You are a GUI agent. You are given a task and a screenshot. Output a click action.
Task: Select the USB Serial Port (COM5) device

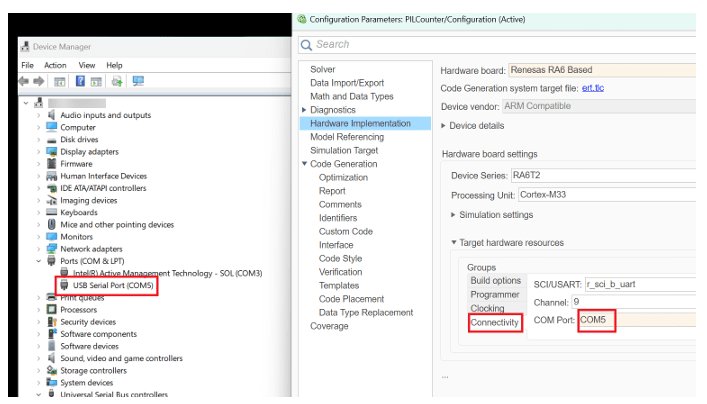[113, 285]
